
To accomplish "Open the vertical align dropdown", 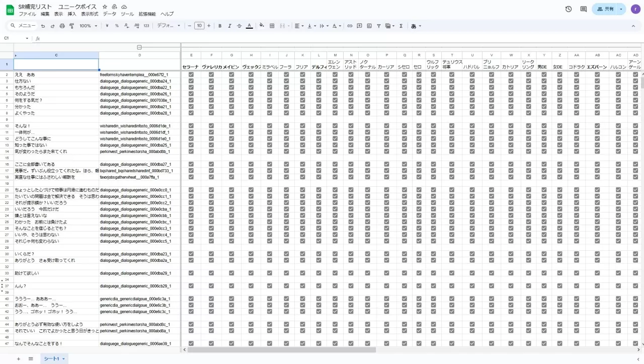I will point(311,26).
